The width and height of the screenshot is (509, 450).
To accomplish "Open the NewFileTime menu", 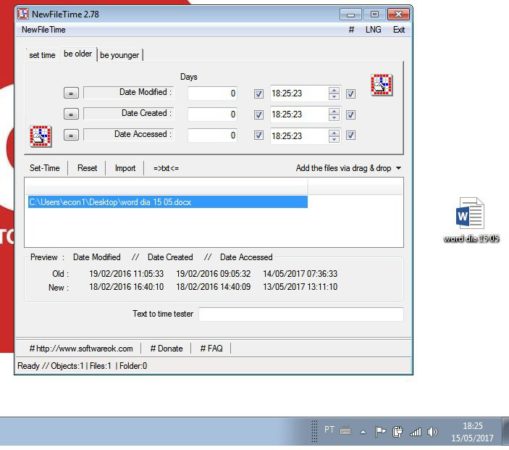I will point(43,30).
